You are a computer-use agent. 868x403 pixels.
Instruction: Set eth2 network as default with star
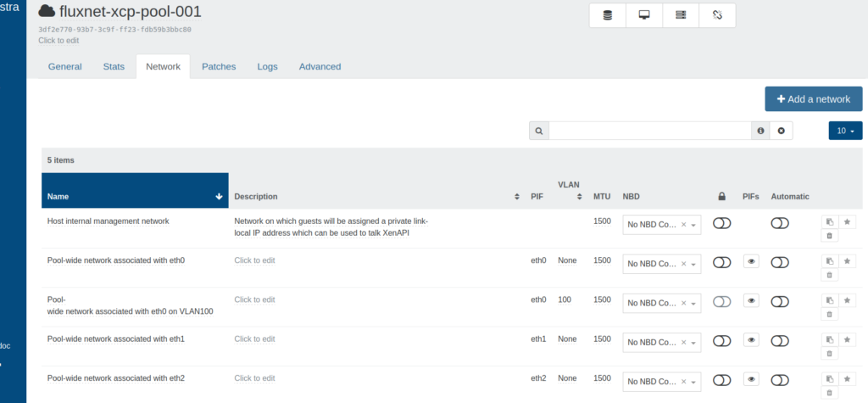(x=846, y=378)
